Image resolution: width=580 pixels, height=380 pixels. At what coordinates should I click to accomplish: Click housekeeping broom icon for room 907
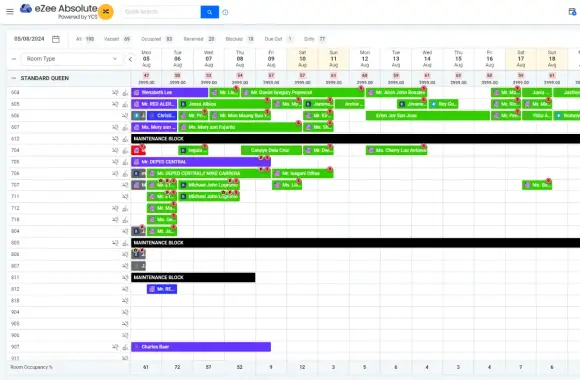125,347
